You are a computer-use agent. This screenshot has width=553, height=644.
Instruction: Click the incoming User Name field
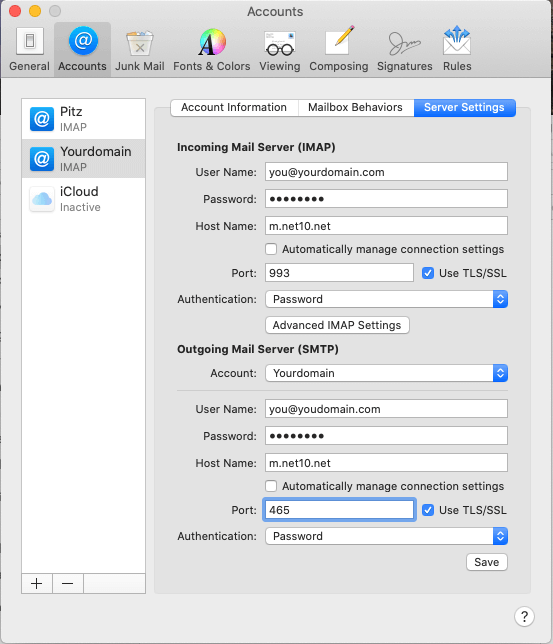(x=386, y=172)
